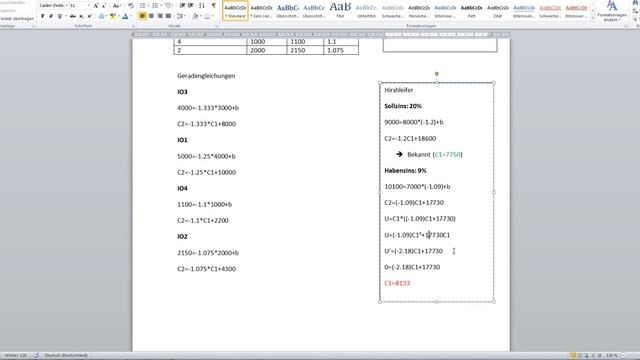640x360 pixels.
Task: Click the Grow Font icon
Action: (96, 5)
